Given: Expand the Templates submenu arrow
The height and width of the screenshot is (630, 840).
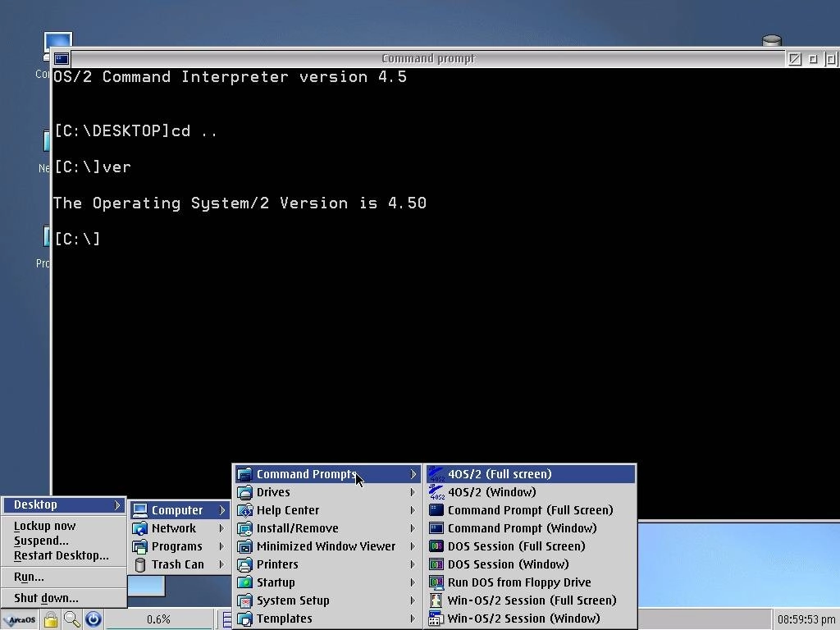Looking at the screenshot, I should pos(413,619).
